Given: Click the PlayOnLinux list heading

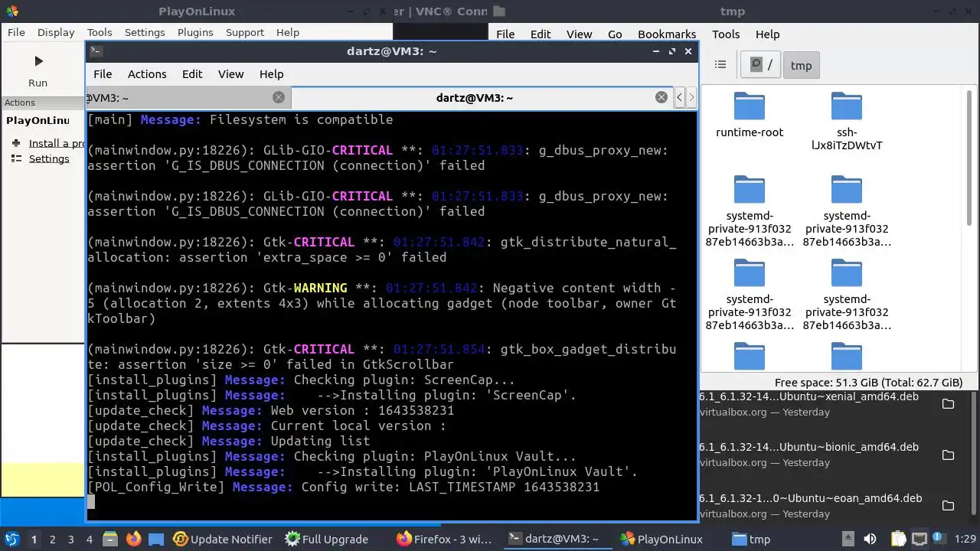Looking at the screenshot, I should pos(38,120).
